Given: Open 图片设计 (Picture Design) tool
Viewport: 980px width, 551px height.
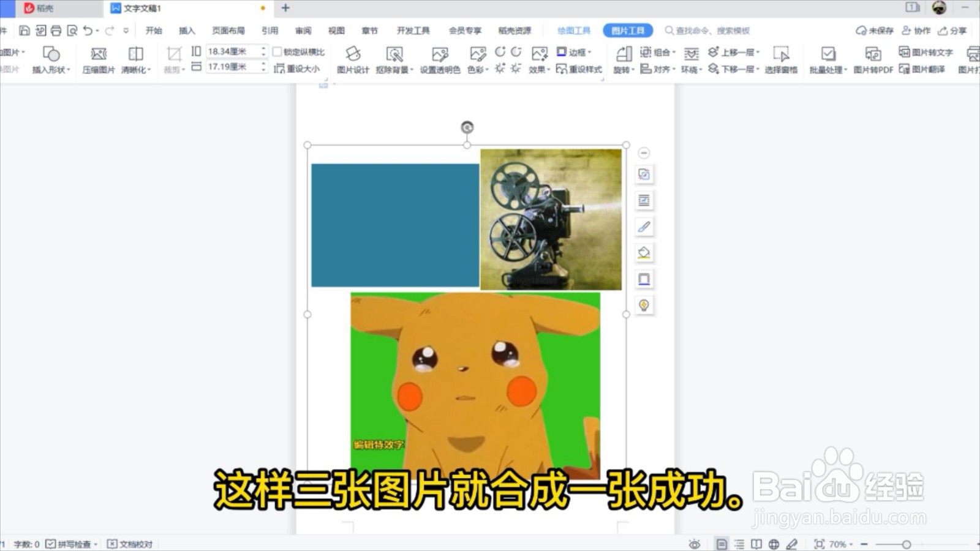Looking at the screenshot, I should [353, 60].
